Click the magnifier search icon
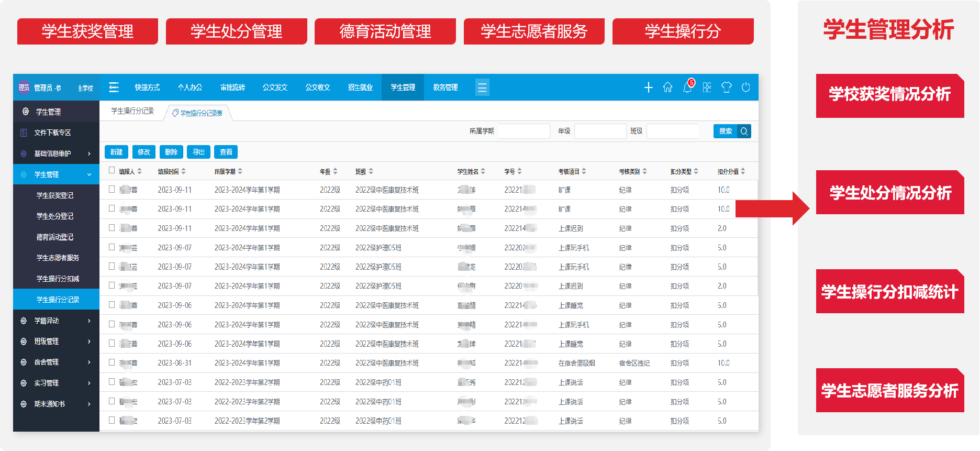980x451 pixels. [744, 131]
